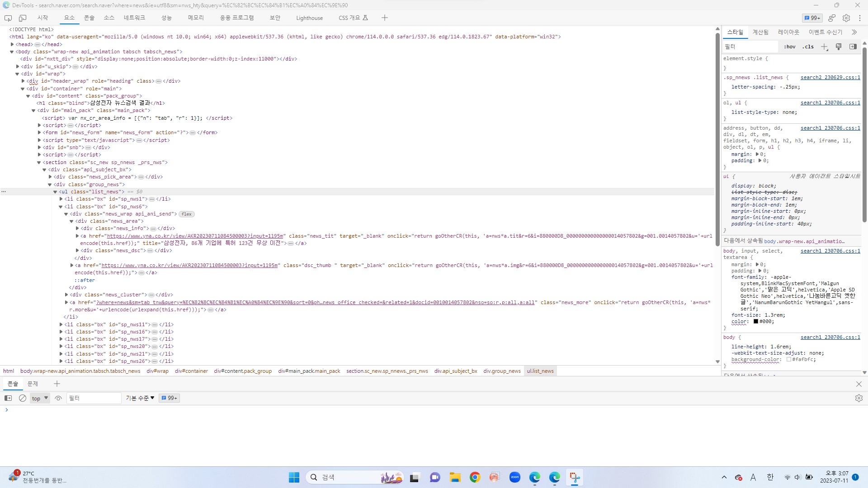Image resolution: width=868 pixels, height=488 pixels.
Task: Add a new tool tab with plus icon
Action: pos(385,18)
